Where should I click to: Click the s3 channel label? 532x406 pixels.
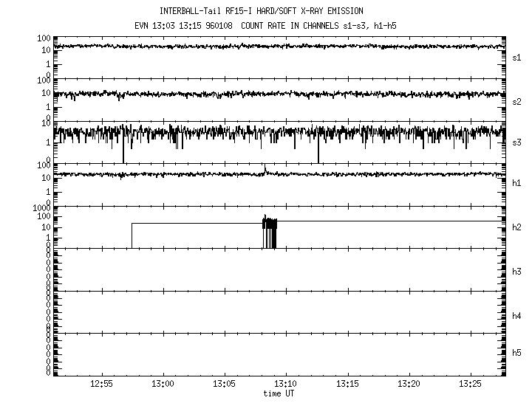click(517, 142)
